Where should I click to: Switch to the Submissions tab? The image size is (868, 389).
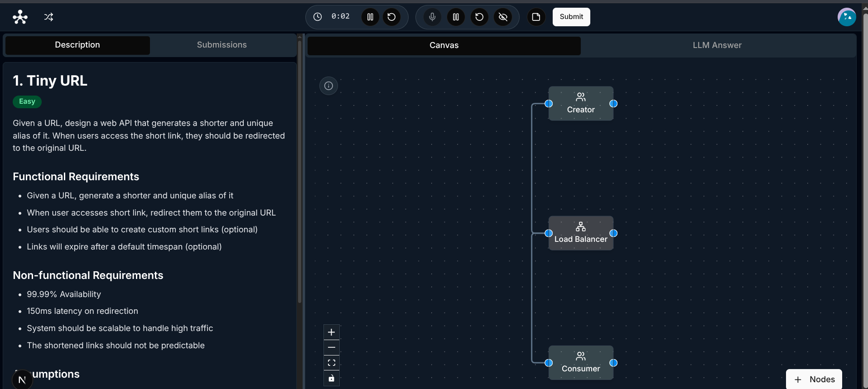[x=222, y=45]
